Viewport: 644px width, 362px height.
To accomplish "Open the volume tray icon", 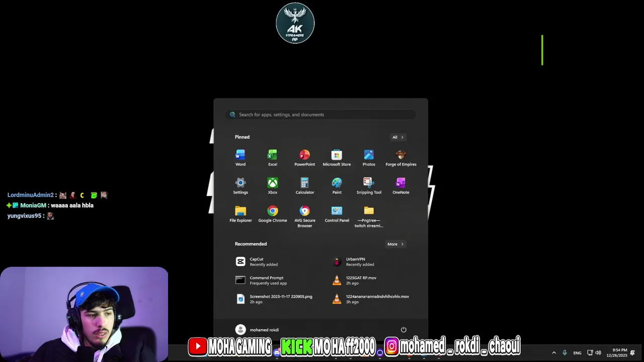I will (598, 353).
